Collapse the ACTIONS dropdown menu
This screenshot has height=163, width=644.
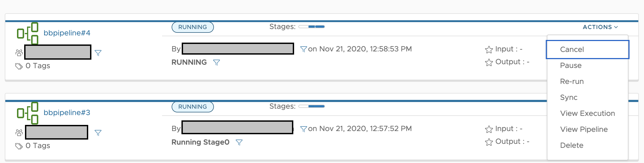(600, 27)
